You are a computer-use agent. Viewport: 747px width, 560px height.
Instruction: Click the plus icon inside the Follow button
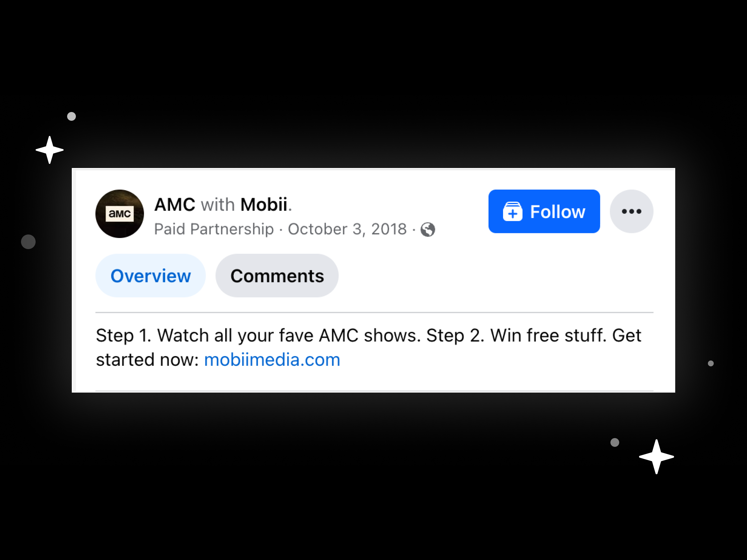click(x=512, y=212)
